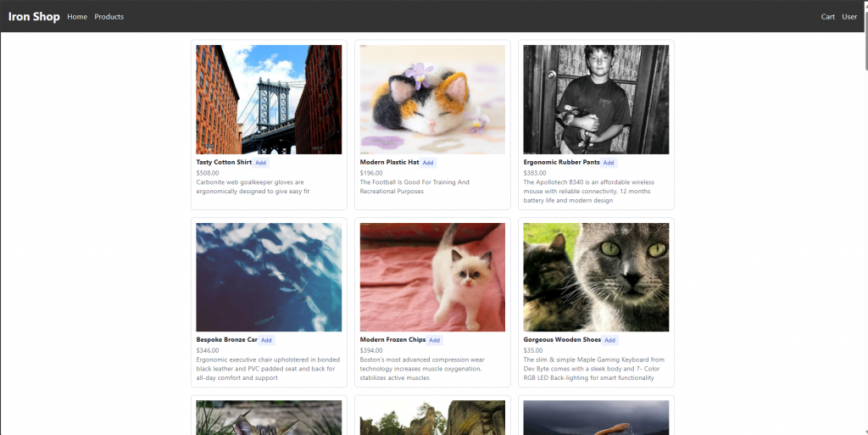This screenshot has width=868, height=435.
Task: Add Modern Plastic Hat to cart
Action: 428,163
